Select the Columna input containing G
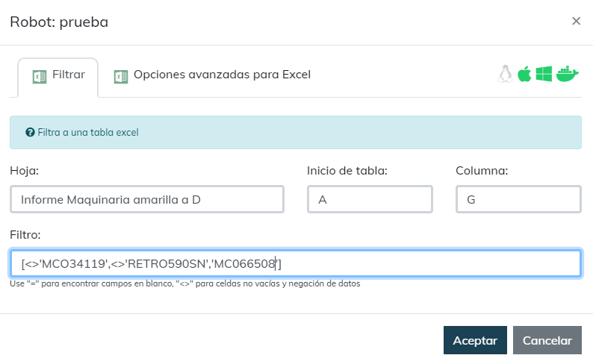The width and height of the screenshot is (593, 364). point(518,199)
